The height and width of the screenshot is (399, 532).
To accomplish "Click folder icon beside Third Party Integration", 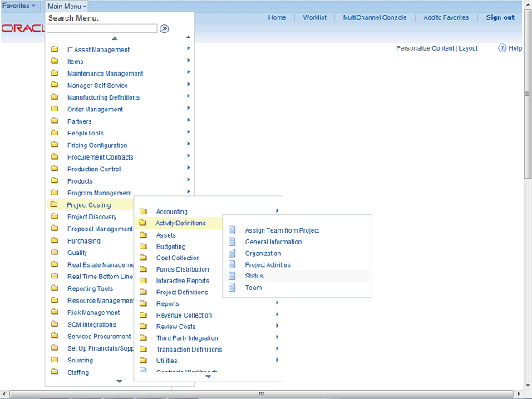I will pos(143,338).
